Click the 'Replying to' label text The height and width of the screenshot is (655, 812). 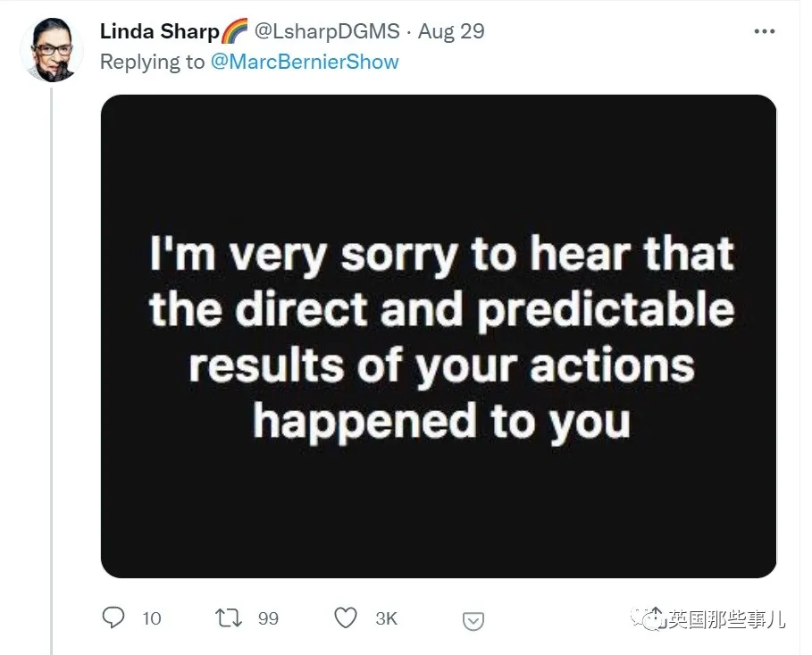coord(152,62)
